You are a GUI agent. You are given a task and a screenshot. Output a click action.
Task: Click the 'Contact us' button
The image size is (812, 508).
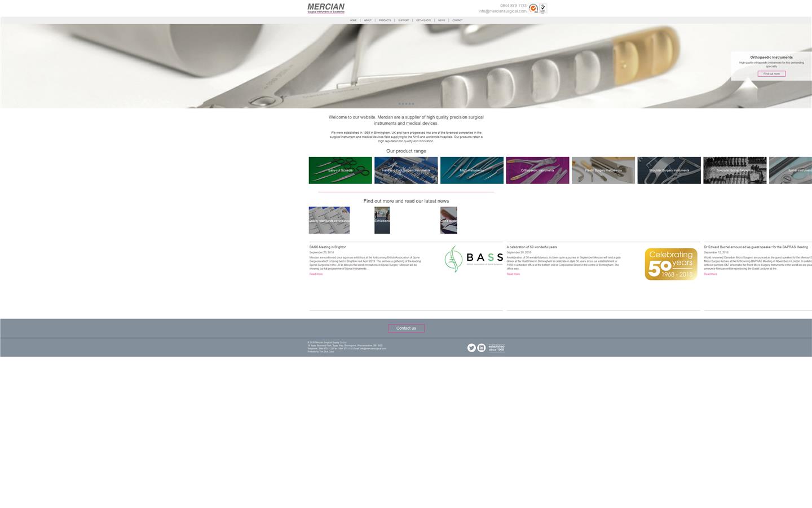(x=406, y=328)
